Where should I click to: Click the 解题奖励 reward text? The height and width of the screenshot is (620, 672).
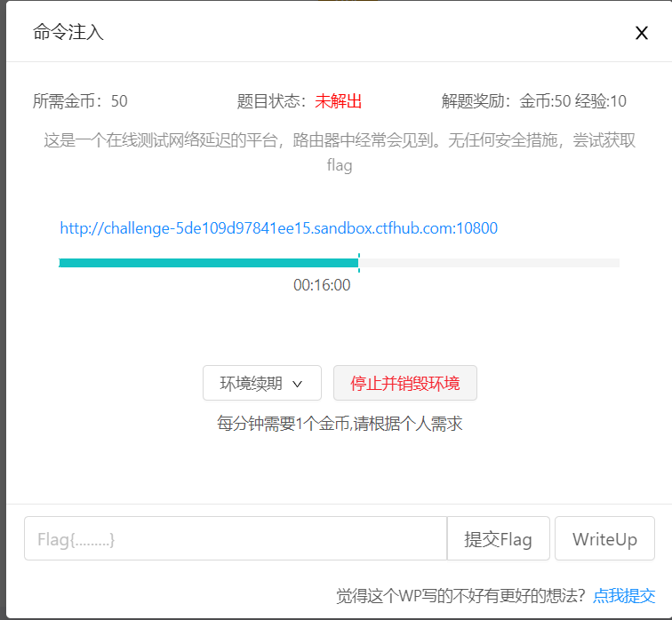[533, 101]
